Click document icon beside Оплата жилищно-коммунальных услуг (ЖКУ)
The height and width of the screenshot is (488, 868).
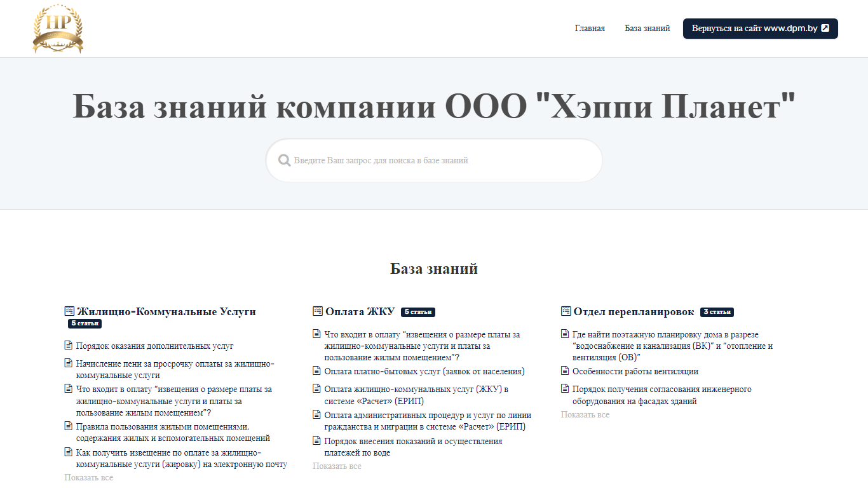(316, 389)
